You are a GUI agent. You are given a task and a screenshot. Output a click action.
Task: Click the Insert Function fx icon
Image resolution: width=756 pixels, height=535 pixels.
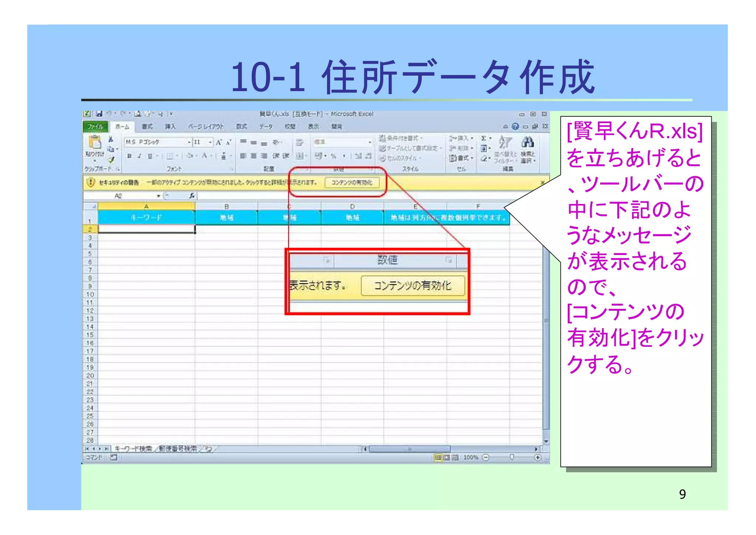point(192,196)
